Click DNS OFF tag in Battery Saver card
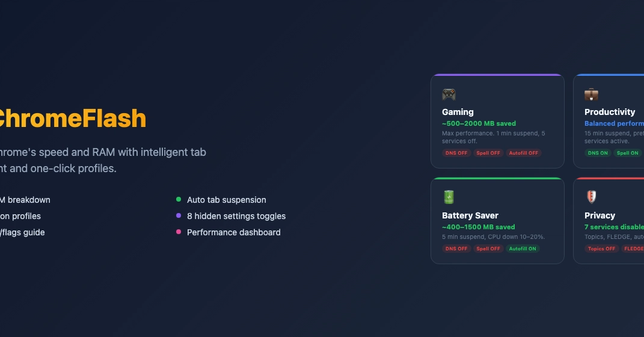644x337 pixels. 456,249
